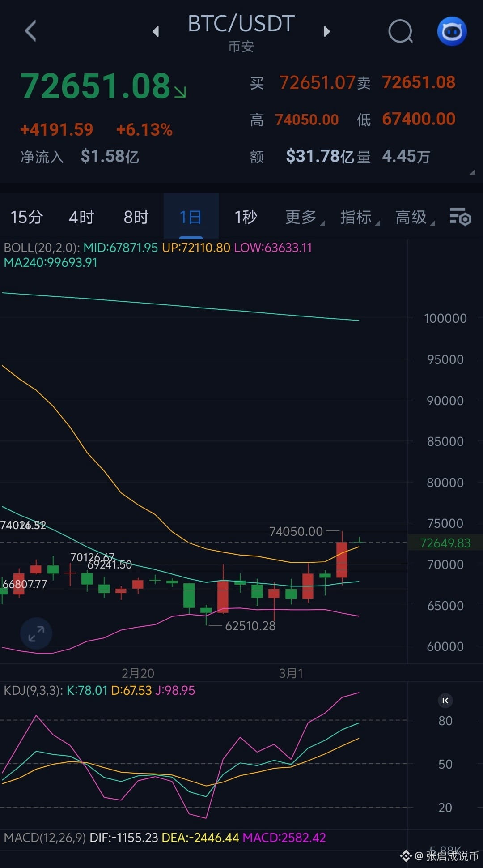Tap the LOW:63633.11 Bollinger value
Image resolution: width=483 pixels, height=868 pixels.
tap(273, 248)
